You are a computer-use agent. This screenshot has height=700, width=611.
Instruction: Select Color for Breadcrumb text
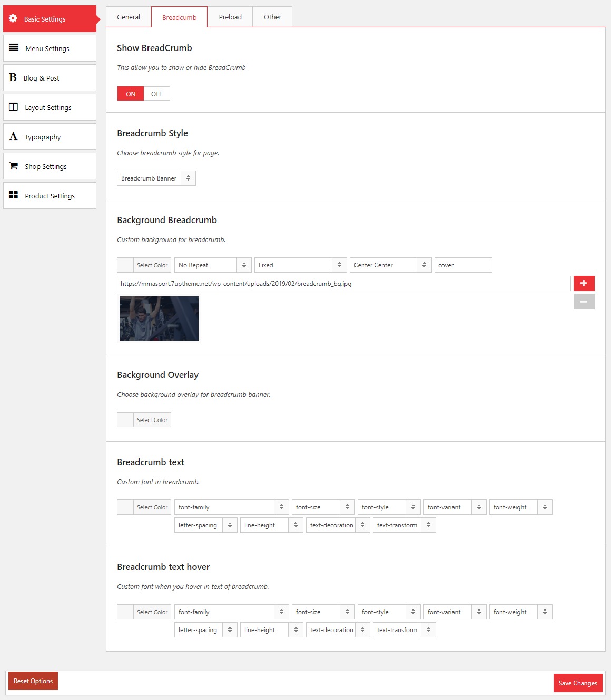(x=144, y=507)
